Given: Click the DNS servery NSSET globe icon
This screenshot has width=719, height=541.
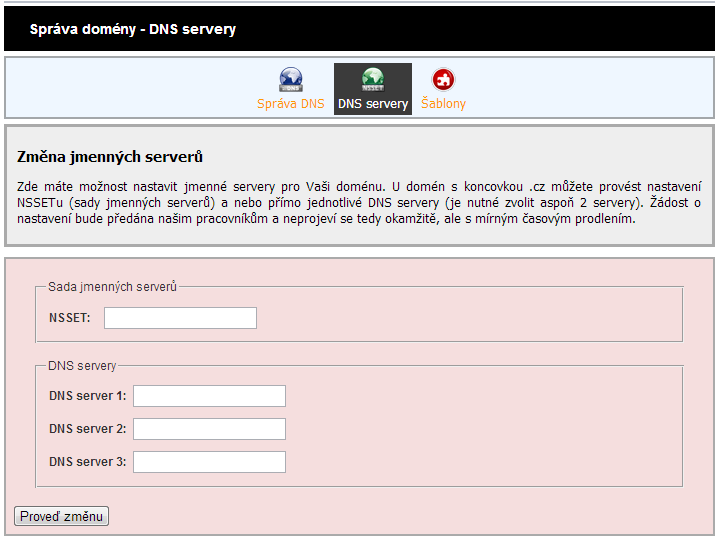Looking at the screenshot, I should [x=373, y=79].
